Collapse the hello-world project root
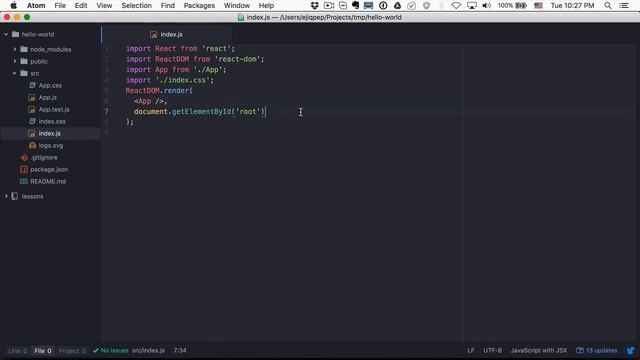This screenshot has height=360, width=640. tap(6, 34)
